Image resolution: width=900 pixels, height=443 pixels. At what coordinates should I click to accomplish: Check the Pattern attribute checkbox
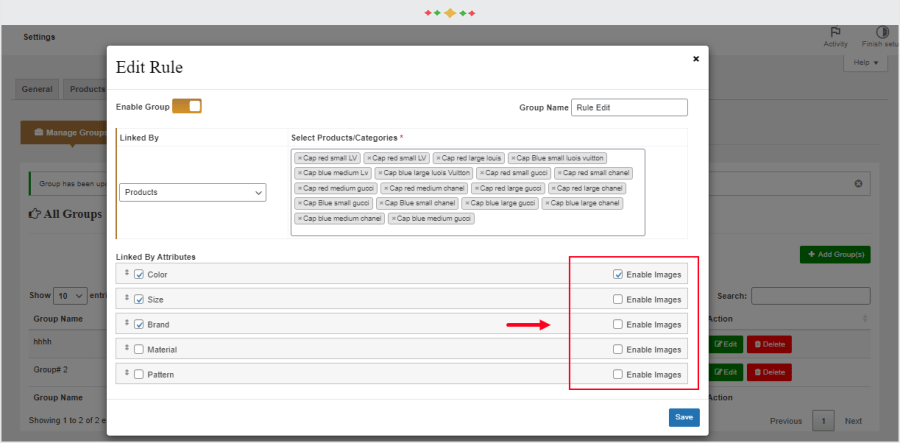[x=139, y=374]
